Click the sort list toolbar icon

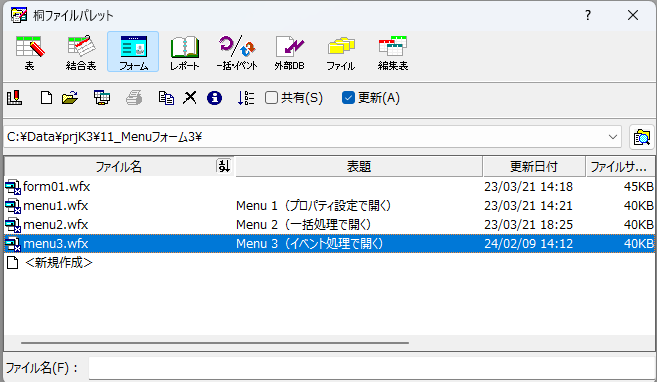coord(246,98)
